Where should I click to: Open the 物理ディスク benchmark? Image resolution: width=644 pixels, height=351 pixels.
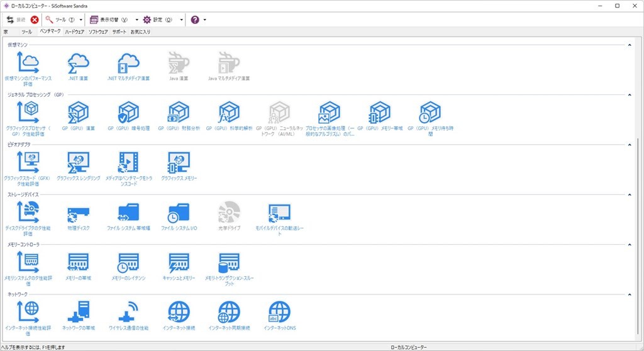coord(79,213)
